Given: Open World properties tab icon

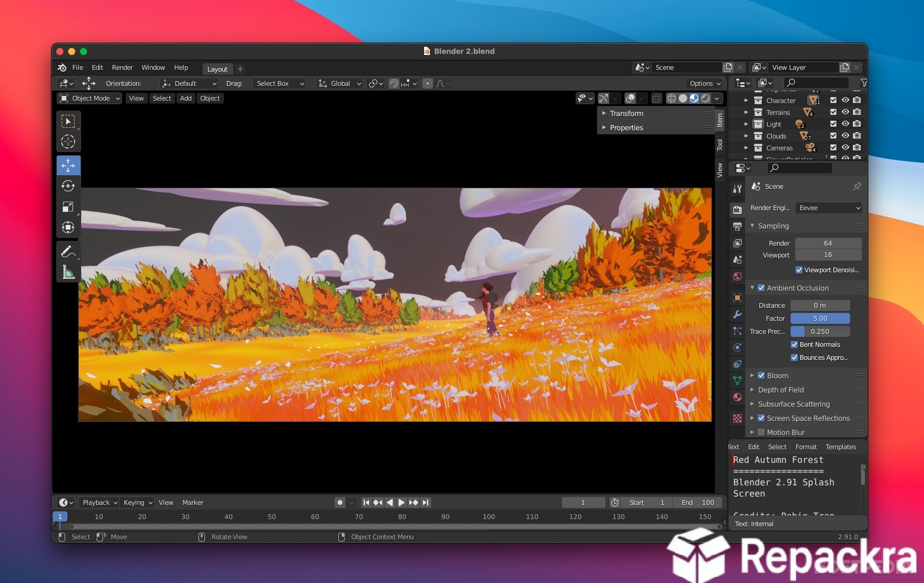Looking at the screenshot, I should [x=737, y=276].
